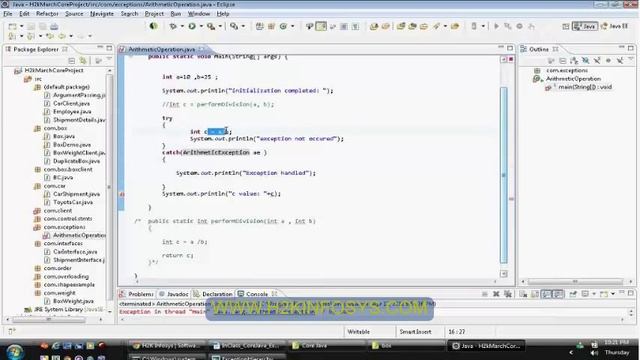Viewport: 640px width, 360px height.
Task: Switch to the Console tab
Action: [x=257, y=294]
